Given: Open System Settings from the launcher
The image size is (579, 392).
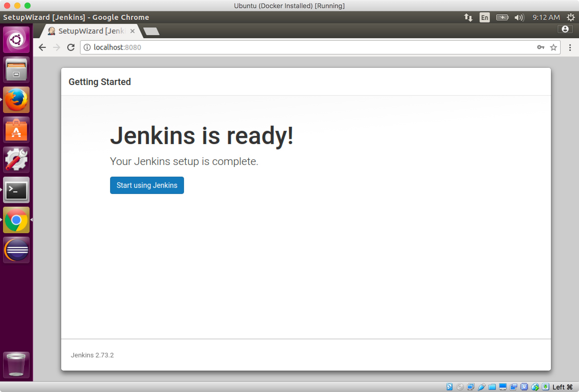Looking at the screenshot, I should pyautogui.click(x=16, y=160).
